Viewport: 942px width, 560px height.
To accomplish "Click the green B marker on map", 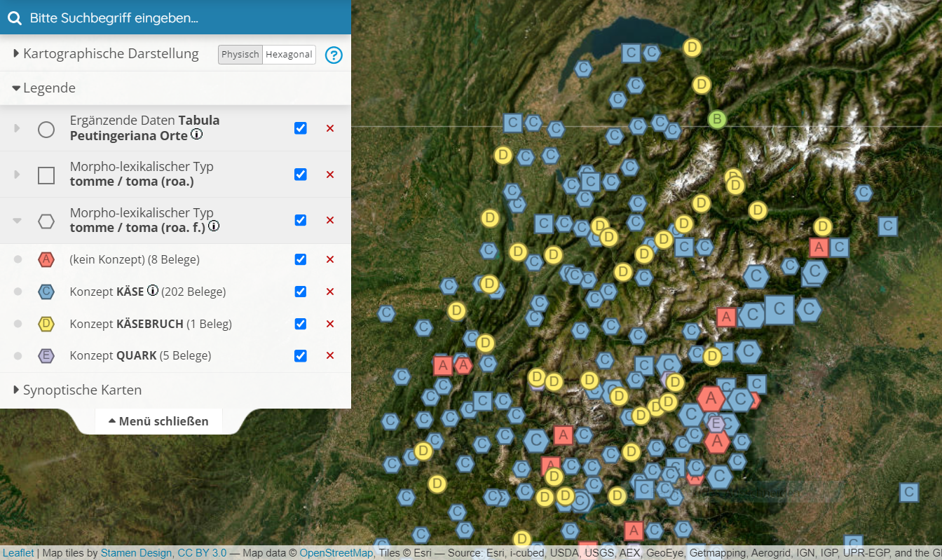I will [x=716, y=119].
